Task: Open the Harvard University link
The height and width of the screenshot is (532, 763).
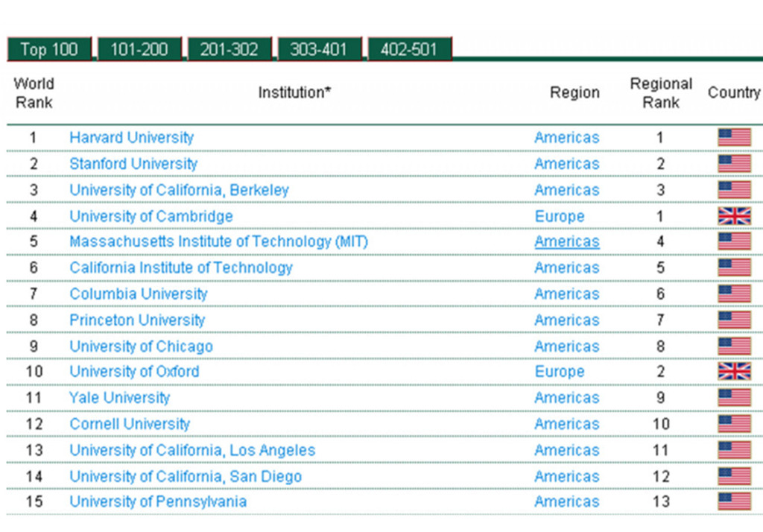Action: [131, 138]
